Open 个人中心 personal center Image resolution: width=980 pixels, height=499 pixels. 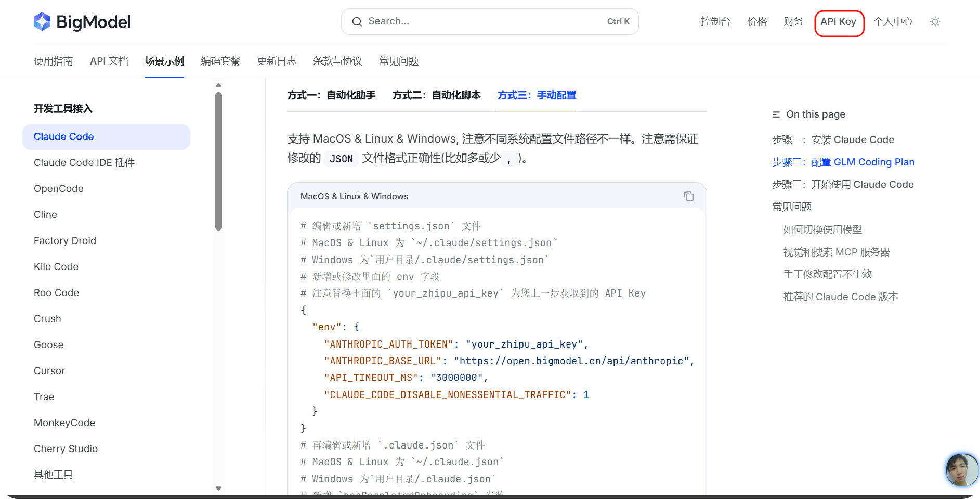(x=893, y=22)
